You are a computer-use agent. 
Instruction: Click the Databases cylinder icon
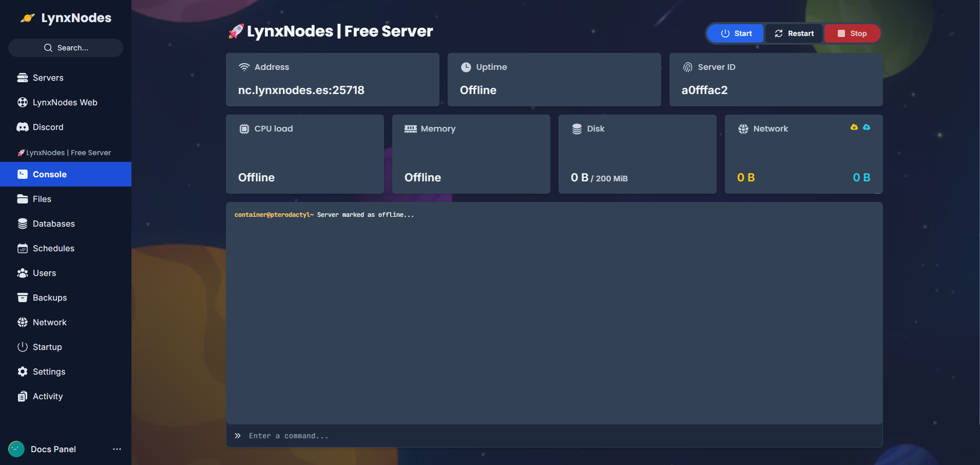[x=23, y=224]
